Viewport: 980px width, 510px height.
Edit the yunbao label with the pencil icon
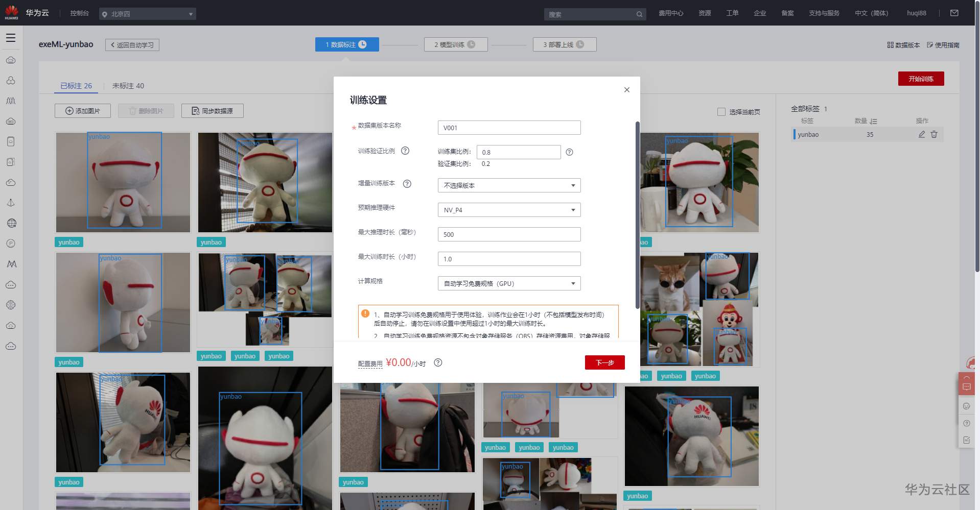click(921, 134)
